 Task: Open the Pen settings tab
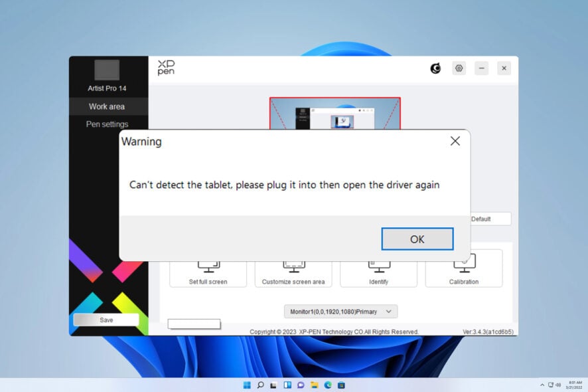click(x=107, y=124)
